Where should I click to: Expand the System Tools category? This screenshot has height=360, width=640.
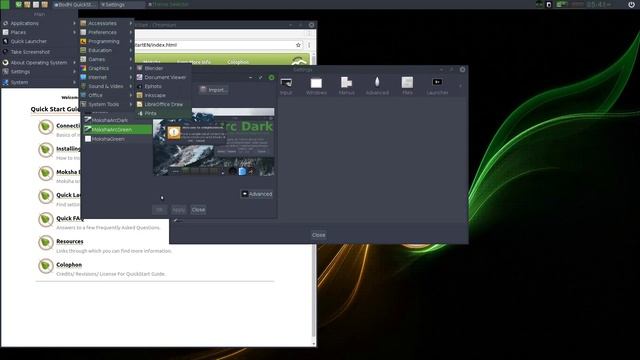coord(106,104)
